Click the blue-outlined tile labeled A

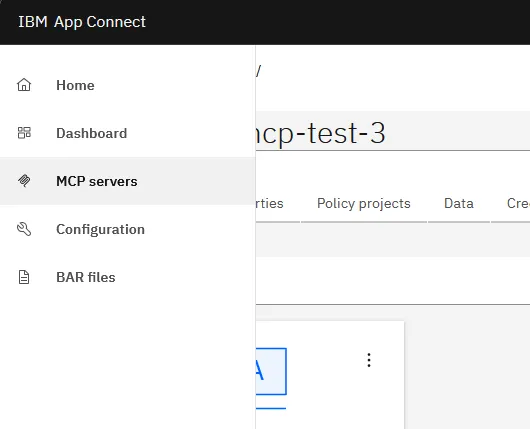(x=271, y=371)
